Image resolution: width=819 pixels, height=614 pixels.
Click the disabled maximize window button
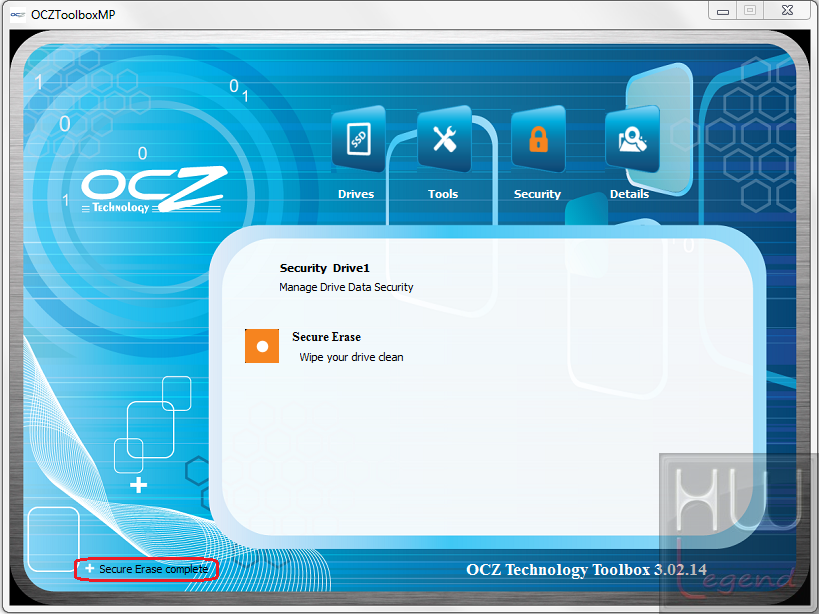click(x=750, y=10)
